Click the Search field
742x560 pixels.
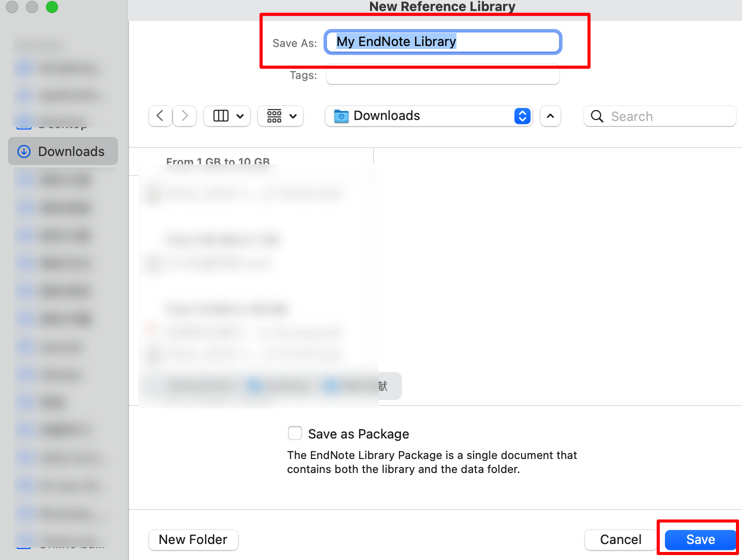point(659,116)
